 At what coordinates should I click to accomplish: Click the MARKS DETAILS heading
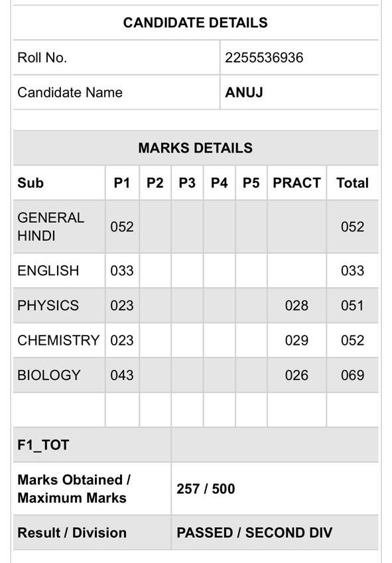click(x=195, y=148)
